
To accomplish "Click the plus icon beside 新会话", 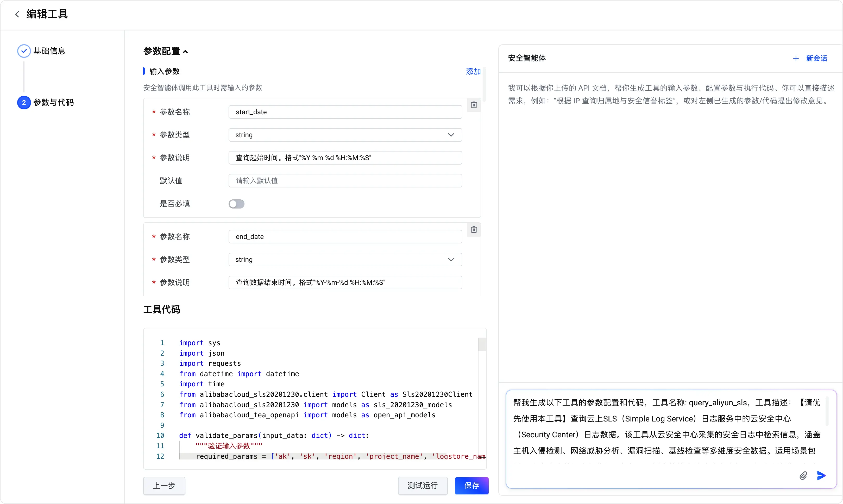I will (x=795, y=58).
